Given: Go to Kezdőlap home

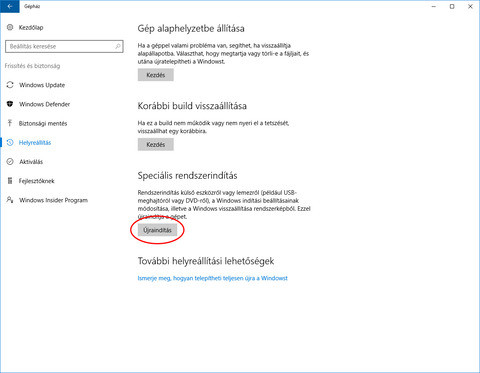Looking at the screenshot, I should click(x=31, y=27).
